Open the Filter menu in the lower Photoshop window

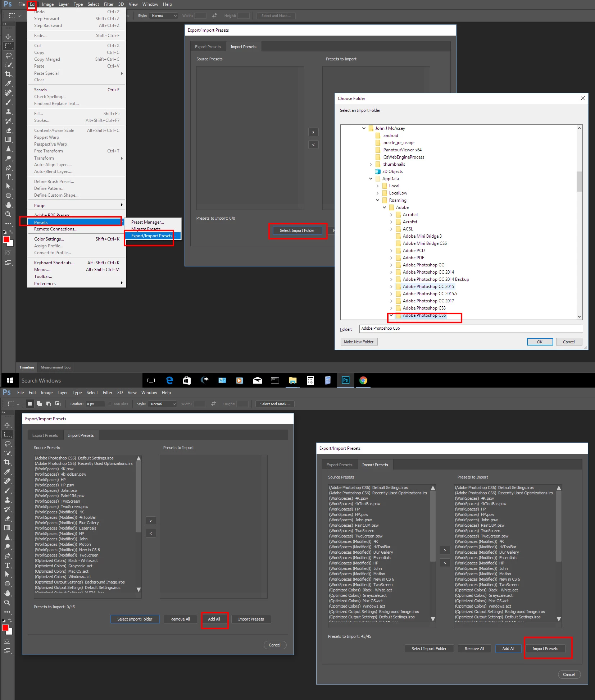coord(108,393)
